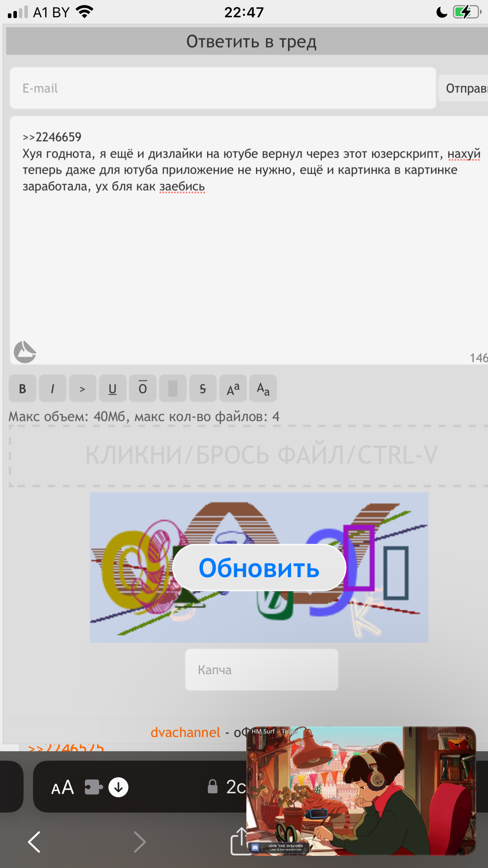Tap the Safari address bar lock icon
The height and width of the screenshot is (868, 488).
pyautogui.click(x=213, y=787)
